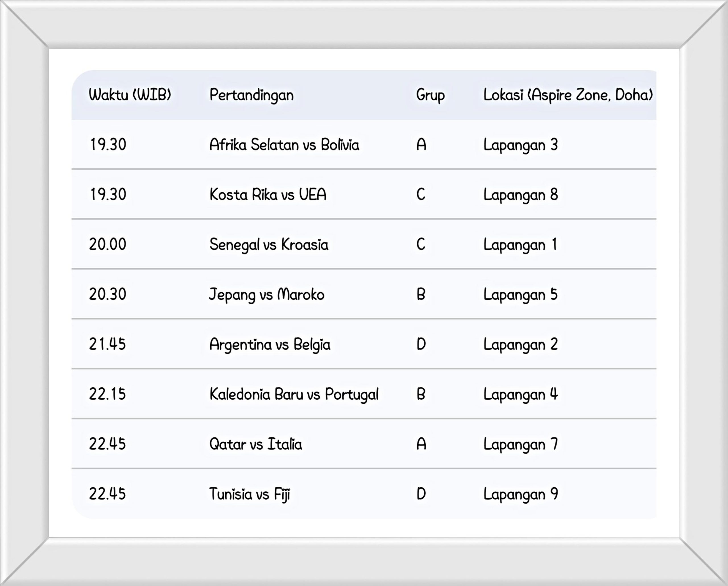Click the Lapangan 5 location cell

[520, 294]
